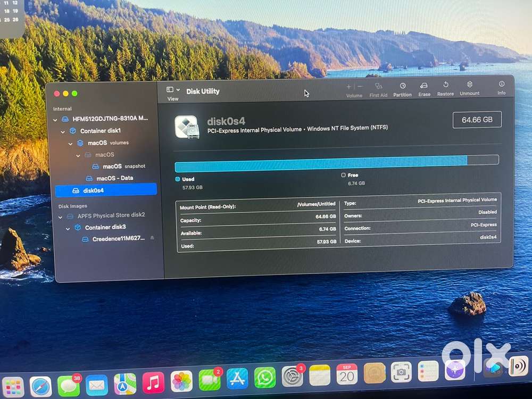This screenshot has height=399, width=532.
Task: Run First Aid on the disk
Action: (378, 86)
